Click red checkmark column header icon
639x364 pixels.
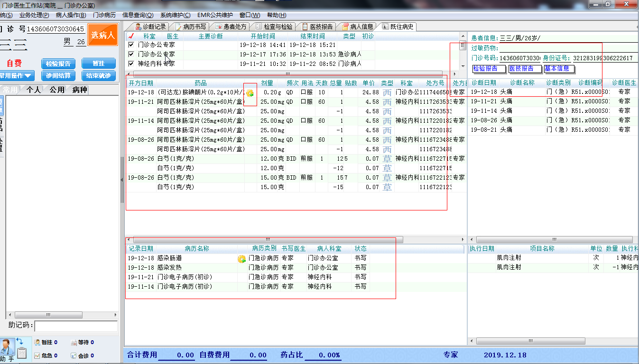pos(131,36)
